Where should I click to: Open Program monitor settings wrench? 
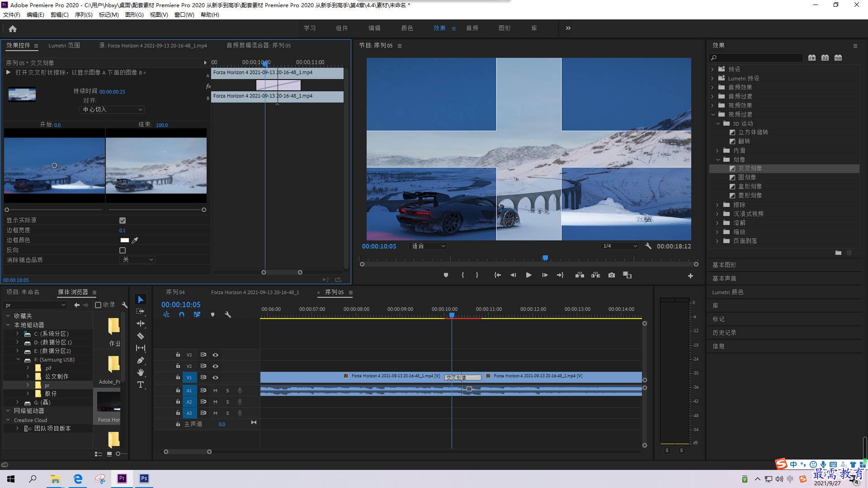pyautogui.click(x=648, y=246)
